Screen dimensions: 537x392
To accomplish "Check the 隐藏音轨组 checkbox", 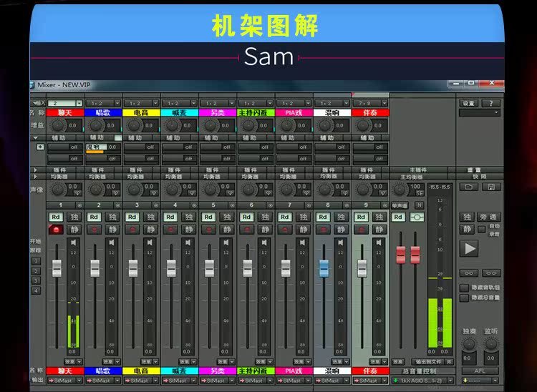I will pos(464,288).
